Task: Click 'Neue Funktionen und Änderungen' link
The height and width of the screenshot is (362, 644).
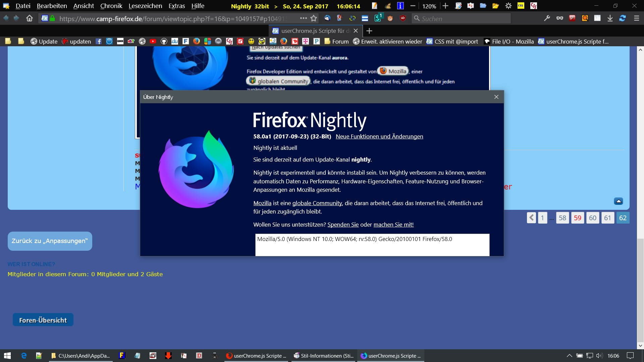Action: pyautogui.click(x=379, y=136)
